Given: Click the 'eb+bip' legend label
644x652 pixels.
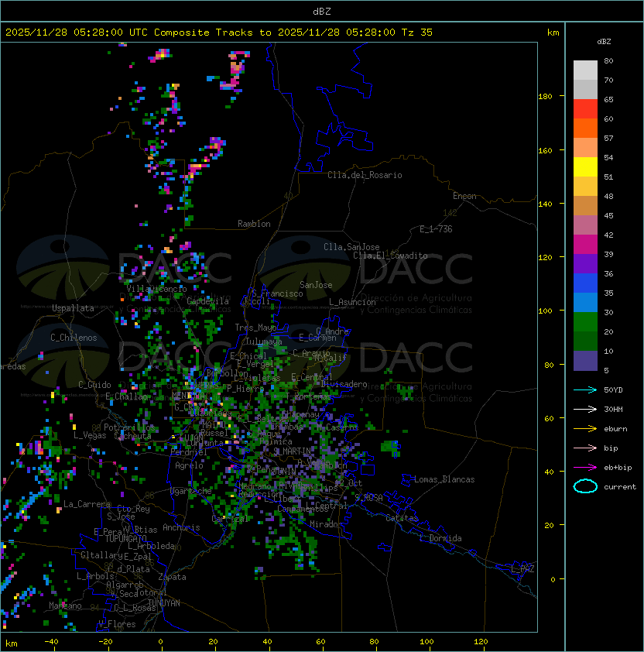Looking at the screenshot, I should [618, 468].
